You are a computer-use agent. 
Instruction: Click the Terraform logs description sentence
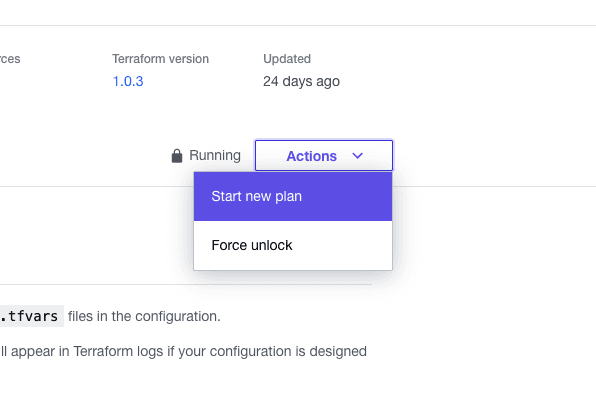point(183,352)
